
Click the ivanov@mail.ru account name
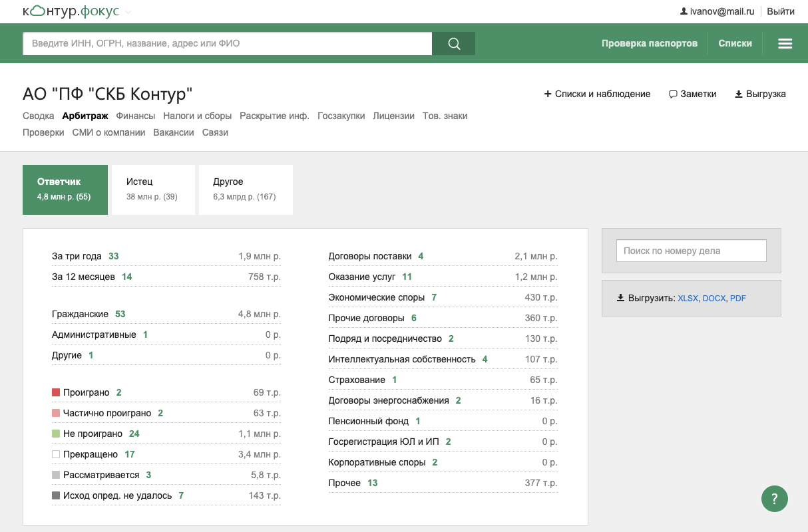(722, 11)
